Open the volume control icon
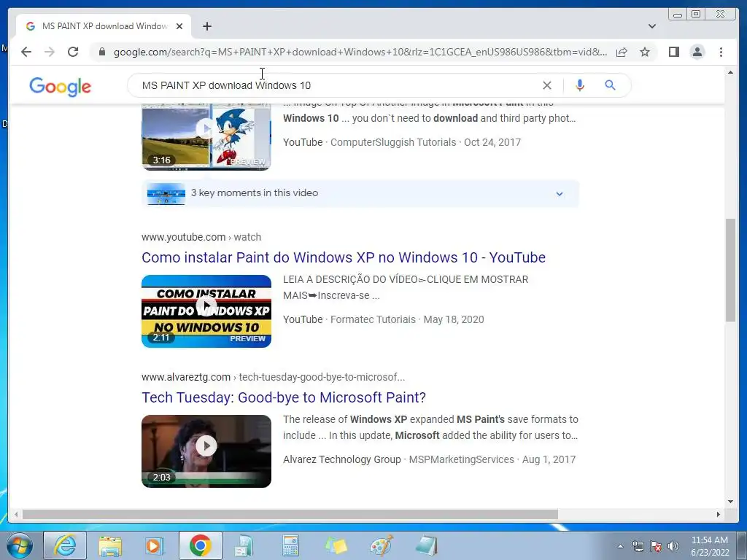Screen dimensions: 747x560 673,546
